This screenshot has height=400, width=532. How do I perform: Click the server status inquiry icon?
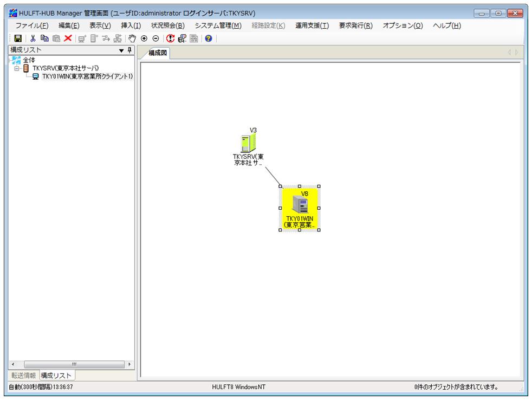pyautogui.click(x=182, y=38)
